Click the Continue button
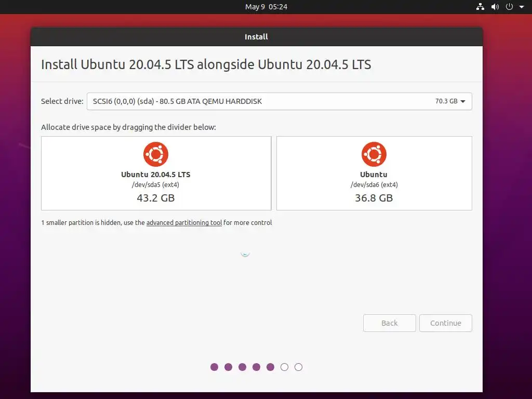The width and height of the screenshot is (532, 399). (445, 323)
